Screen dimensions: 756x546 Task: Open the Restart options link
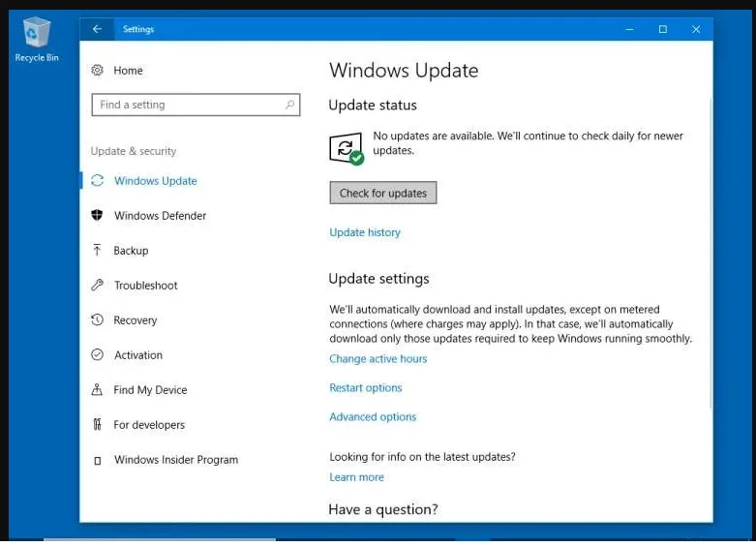pyautogui.click(x=366, y=387)
